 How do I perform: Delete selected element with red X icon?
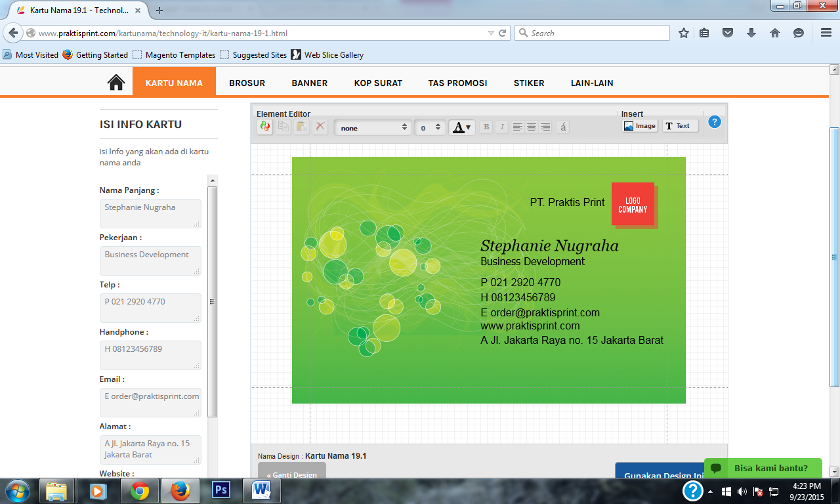320,127
